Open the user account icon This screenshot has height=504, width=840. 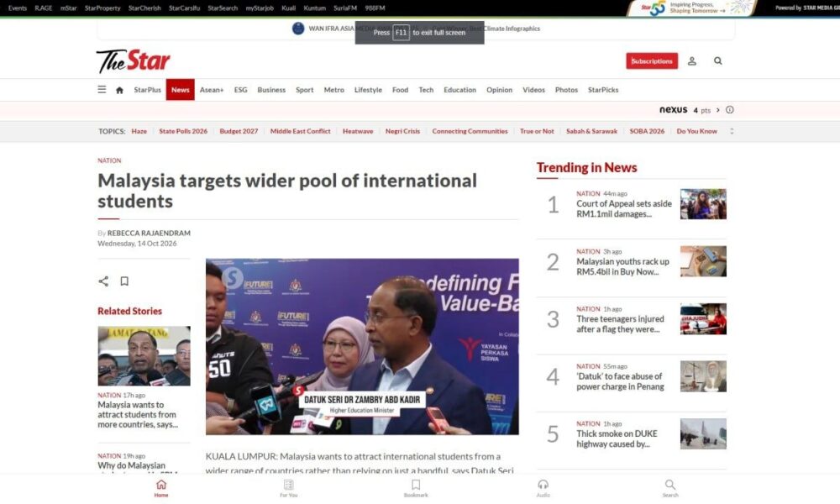point(692,61)
